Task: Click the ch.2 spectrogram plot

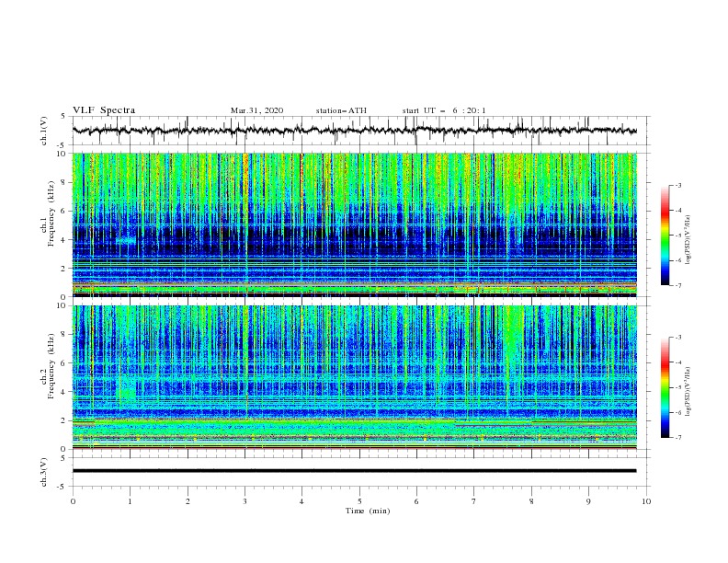Action: pos(355,377)
